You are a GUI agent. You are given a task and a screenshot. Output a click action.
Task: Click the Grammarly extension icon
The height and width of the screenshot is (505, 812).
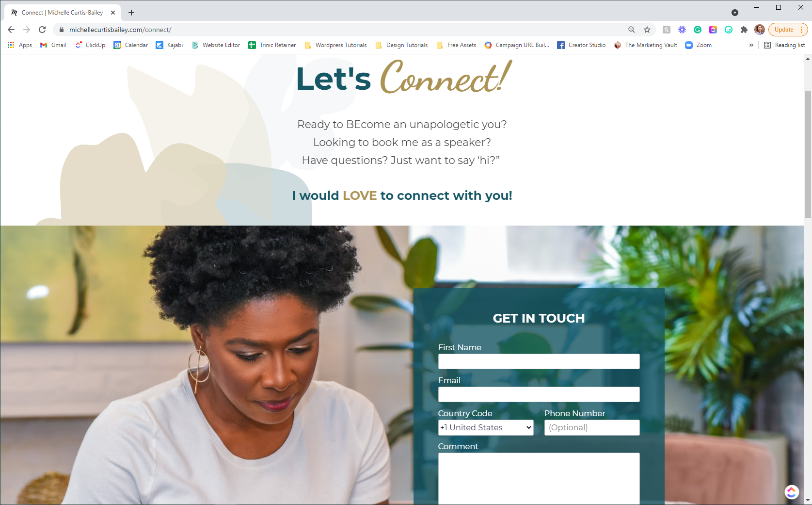coord(698,30)
